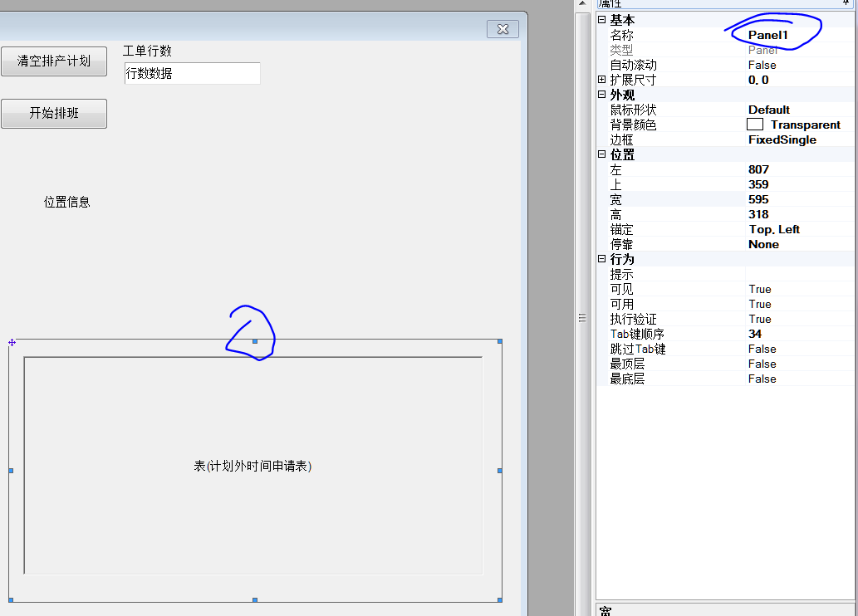
Task: Toggle the 执行验证 True value
Action: click(759, 319)
